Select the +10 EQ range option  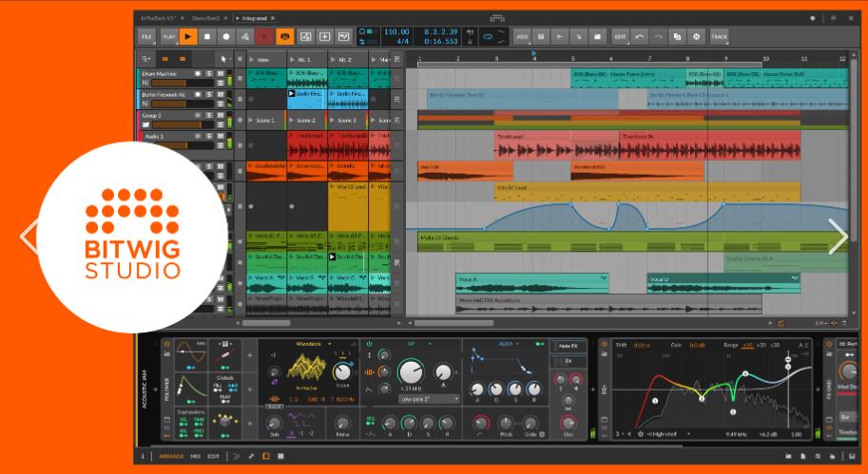click(747, 345)
